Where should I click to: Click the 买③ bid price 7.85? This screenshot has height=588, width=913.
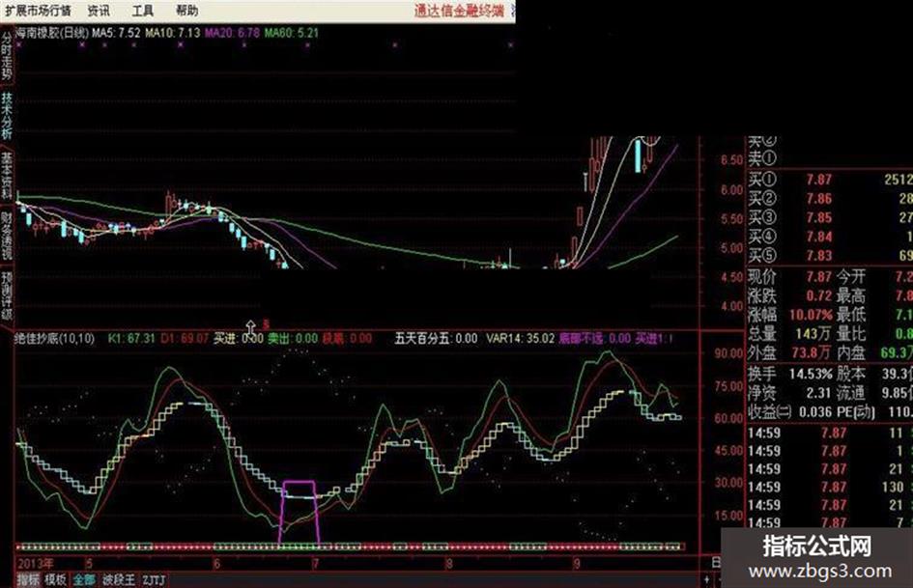[x=818, y=218]
